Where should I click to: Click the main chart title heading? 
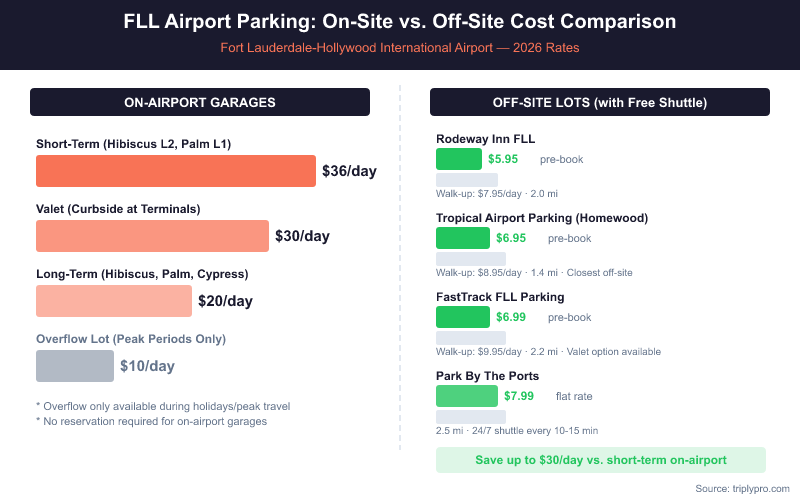coord(400,21)
